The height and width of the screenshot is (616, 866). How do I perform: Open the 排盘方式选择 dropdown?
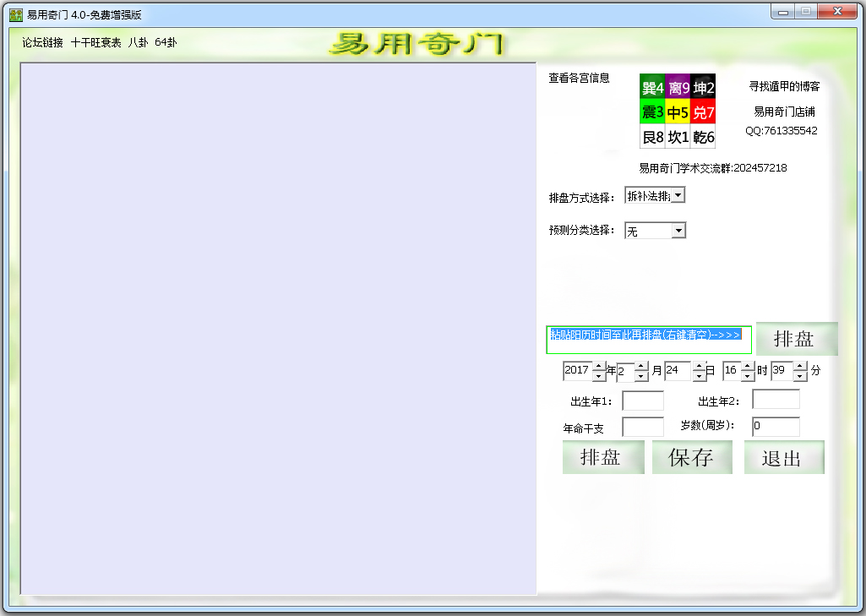[x=678, y=196]
